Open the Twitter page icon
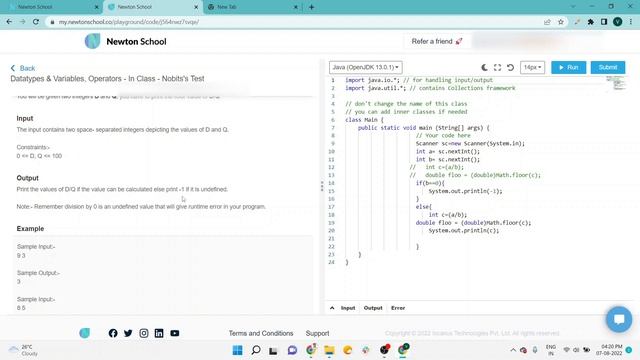The image size is (640, 360). [x=128, y=333]
